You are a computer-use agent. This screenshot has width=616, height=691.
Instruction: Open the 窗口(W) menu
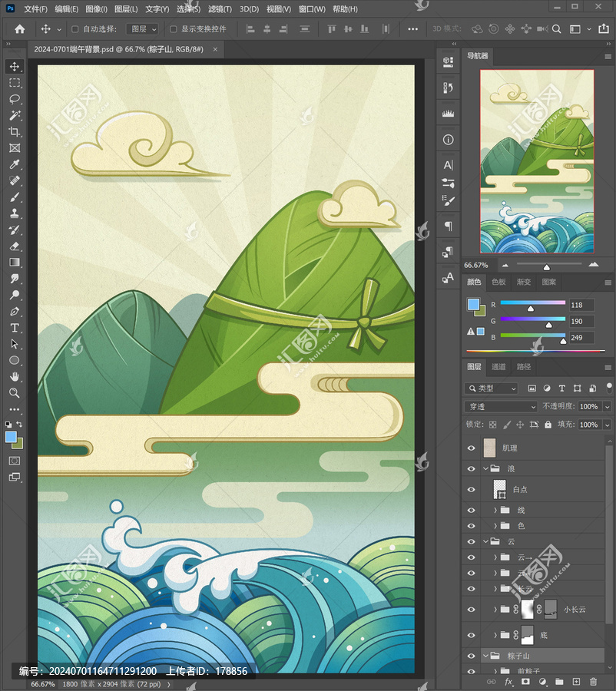(x=312, y=9)
